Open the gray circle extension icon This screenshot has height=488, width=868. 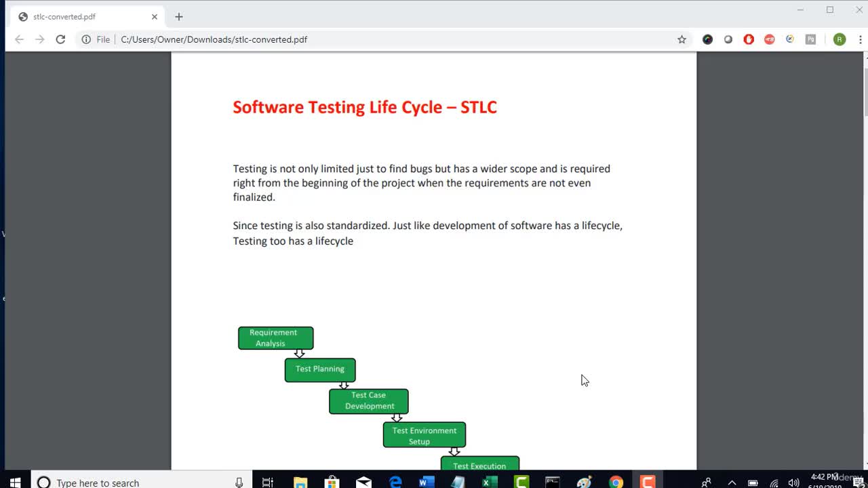pyautogui.click(x=728, y=39)
